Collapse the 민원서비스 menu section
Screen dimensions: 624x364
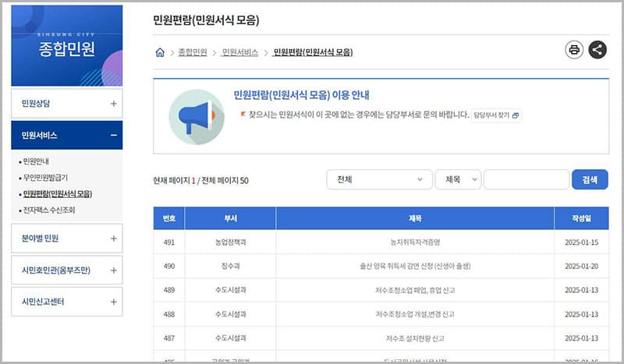[x=114, y=136]
